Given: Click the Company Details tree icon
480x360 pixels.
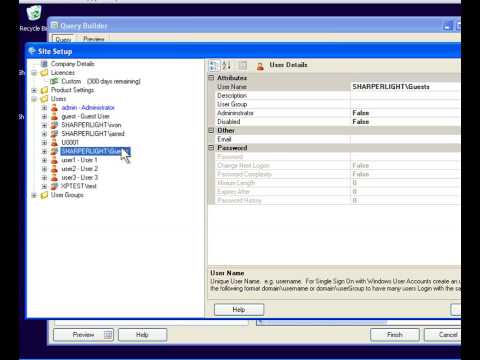Looking at the screenshot, I should tap(44, 64).
